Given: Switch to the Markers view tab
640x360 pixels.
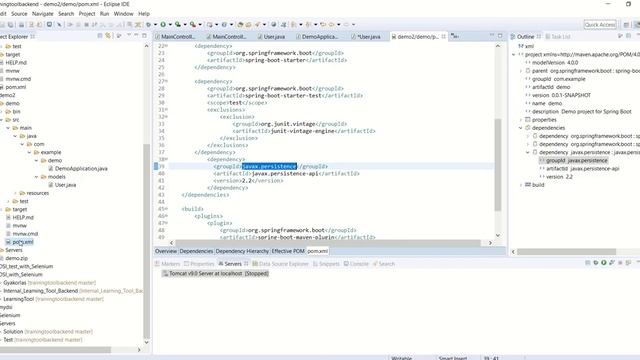Looking at the screenshot, I should [168, 264].
